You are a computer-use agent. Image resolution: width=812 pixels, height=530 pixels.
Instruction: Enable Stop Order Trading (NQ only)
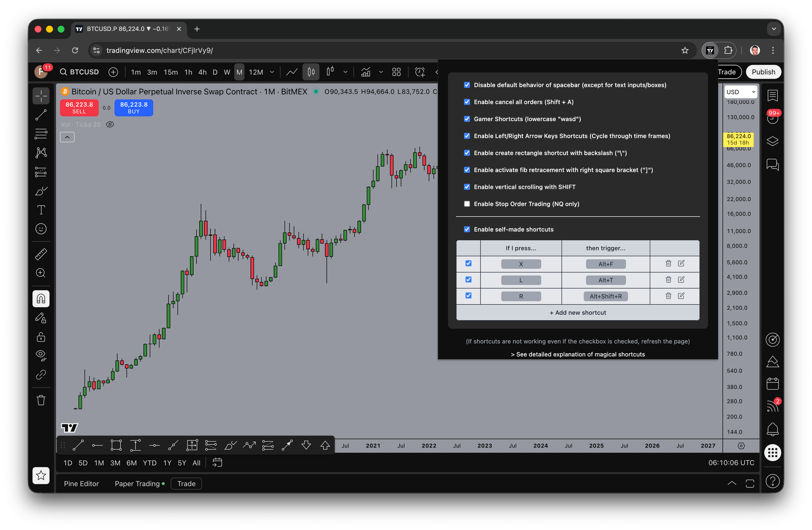click(x=467, y=204)
